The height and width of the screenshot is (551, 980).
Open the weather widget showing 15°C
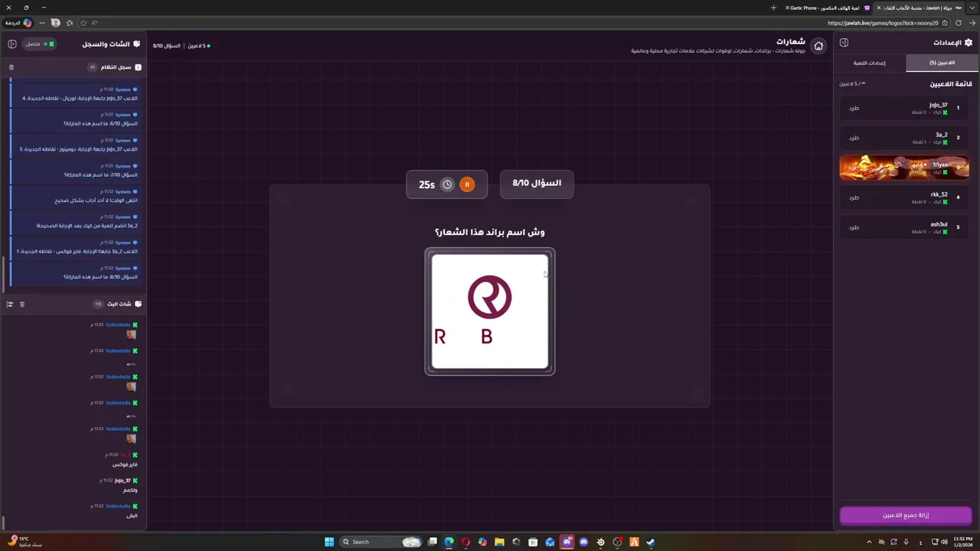click(x=23, y=542)
